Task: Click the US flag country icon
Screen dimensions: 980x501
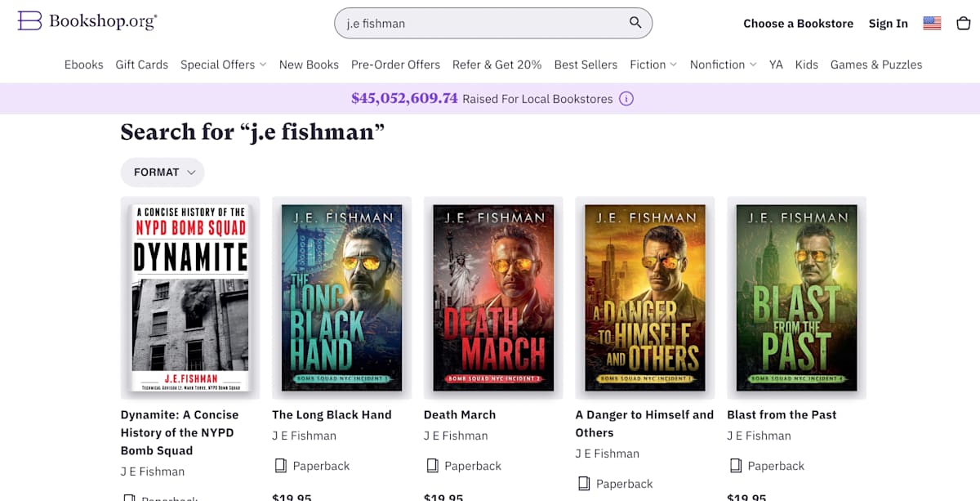Action: coord(932,23)
